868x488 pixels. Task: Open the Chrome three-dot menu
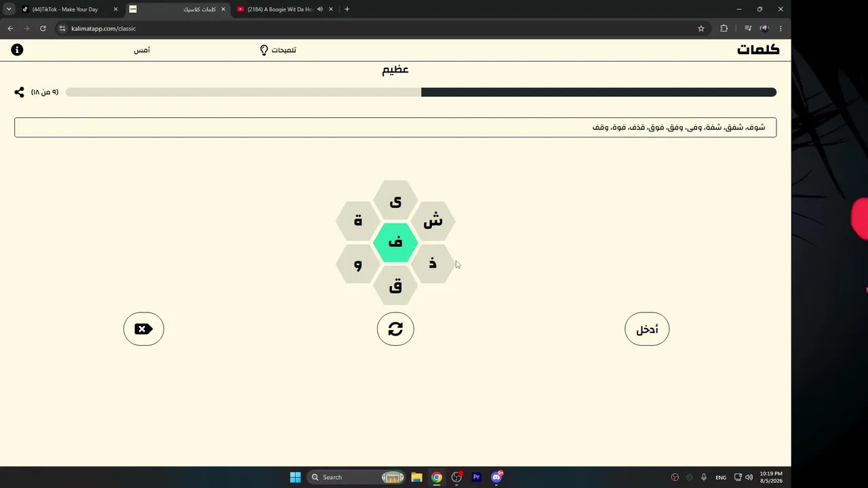tap(781, 28)
